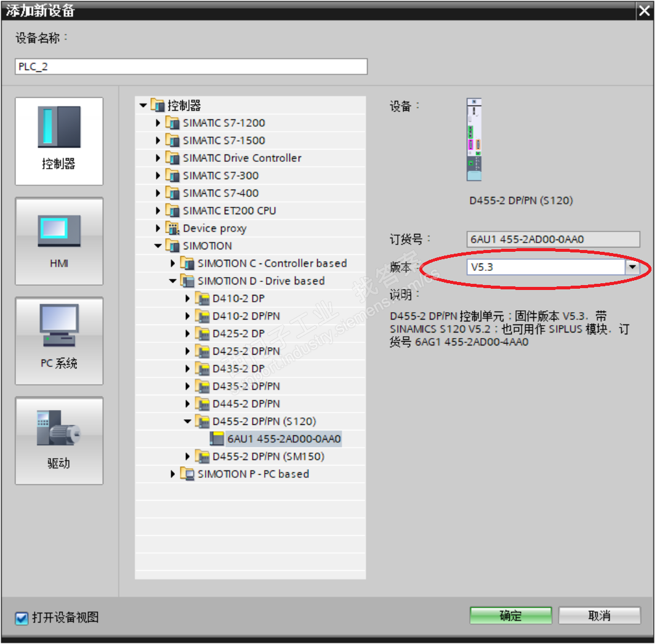Click the D455-2 DP/PN (SM150) folder icon
Viewport: 657px width, 644px height.
(203, 456)
